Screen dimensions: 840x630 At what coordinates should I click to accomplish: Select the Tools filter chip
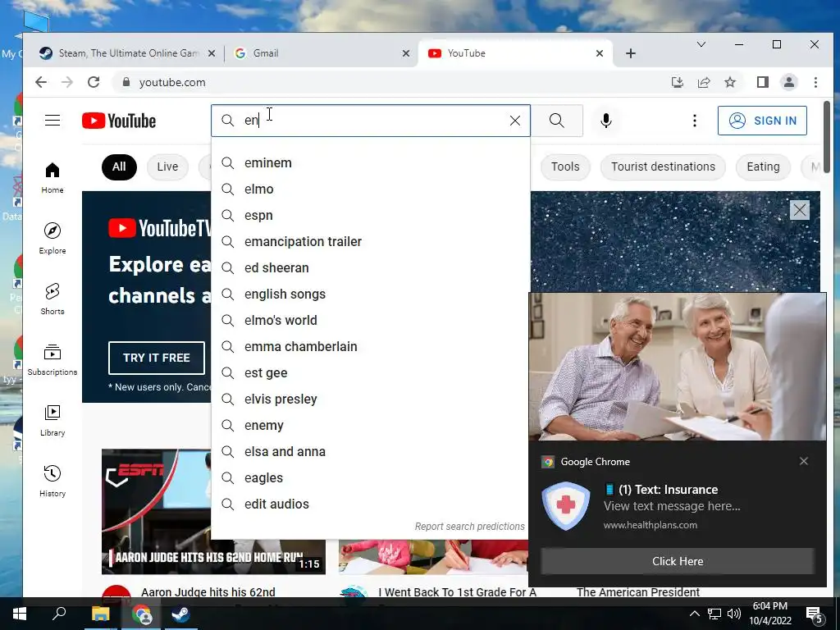(x=565, y=167)
